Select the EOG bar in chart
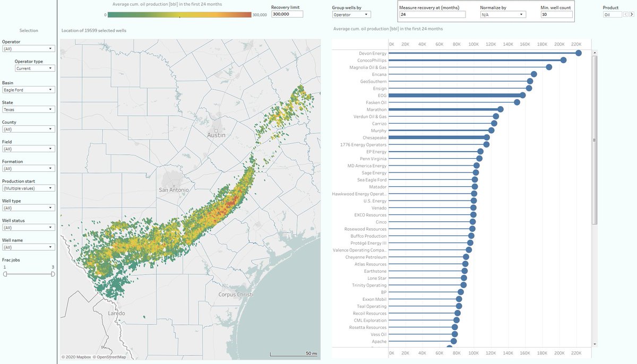This screenshot has height=364, width=637. click(455, 95)
